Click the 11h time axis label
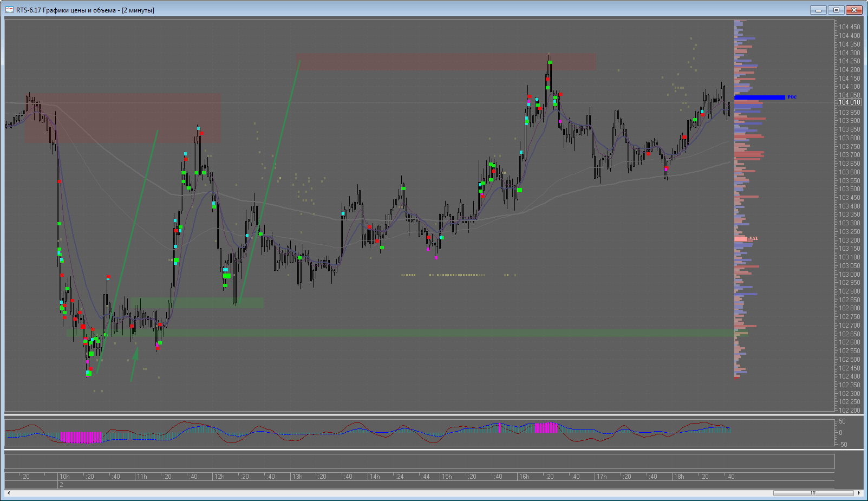The height and width of the screenshot is (501, 868). (142, 477)
